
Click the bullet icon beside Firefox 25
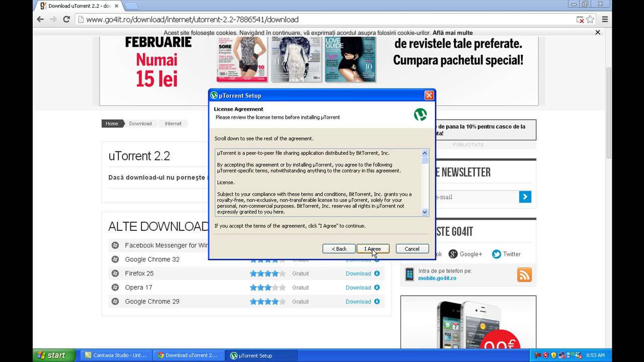click(x=115, y=274)
